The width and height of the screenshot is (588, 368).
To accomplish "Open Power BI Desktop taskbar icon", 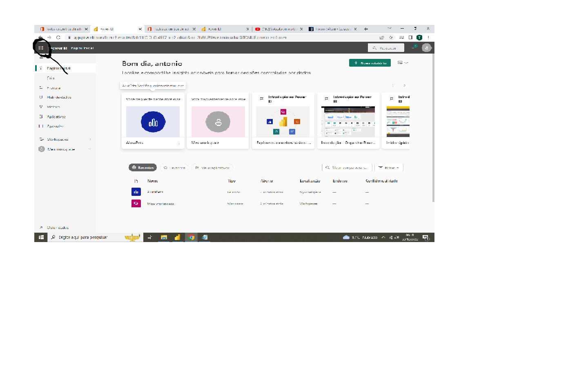I will 177,237.
